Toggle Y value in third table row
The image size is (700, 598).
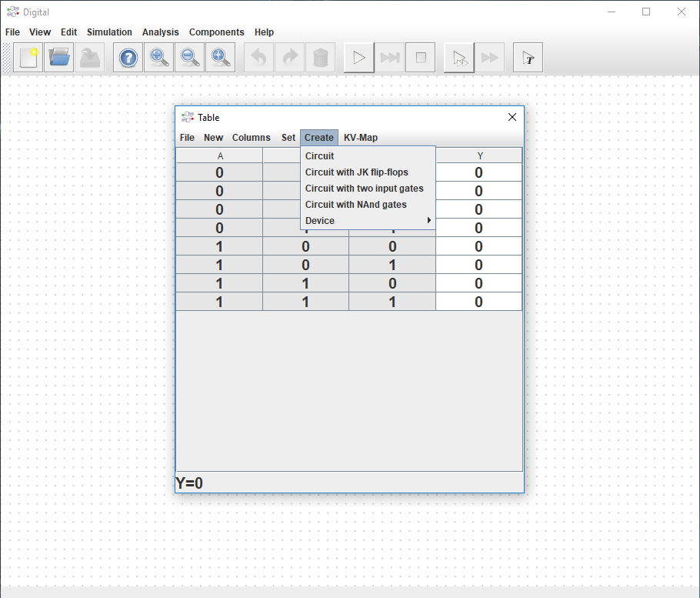[478, 209]
